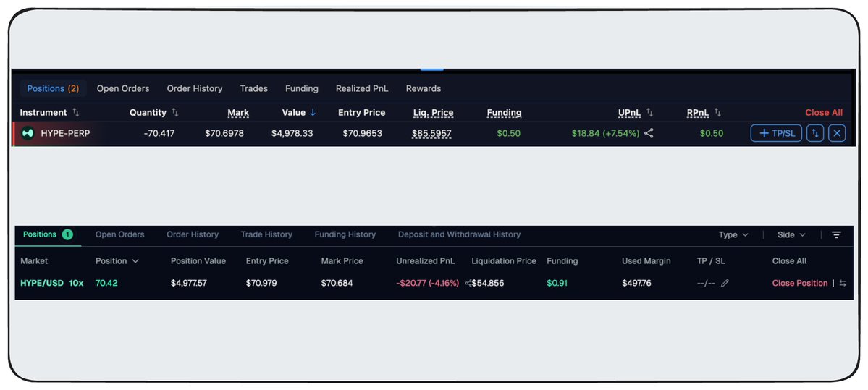Image resolution: width=868 pixels, height=390 pixels.
Task: Sort by RPnL using its sort arrows
Action: pyautogui.click(x=718, y=113)
